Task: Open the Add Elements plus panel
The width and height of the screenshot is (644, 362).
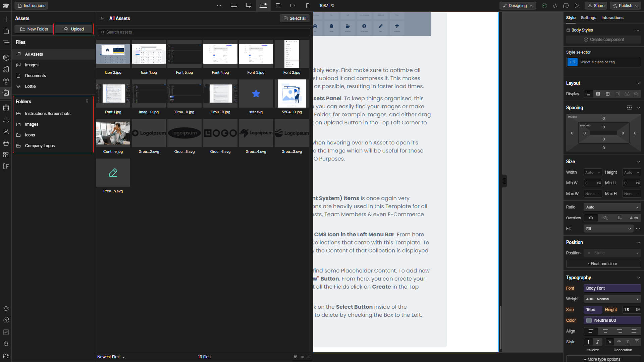Action: tap(6, 19)
